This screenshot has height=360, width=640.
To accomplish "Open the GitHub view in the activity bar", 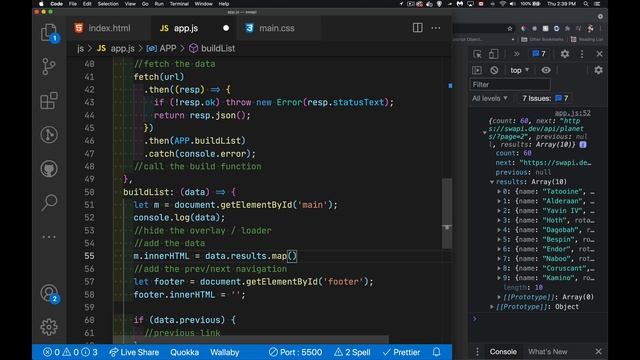I will click(49, 169).
